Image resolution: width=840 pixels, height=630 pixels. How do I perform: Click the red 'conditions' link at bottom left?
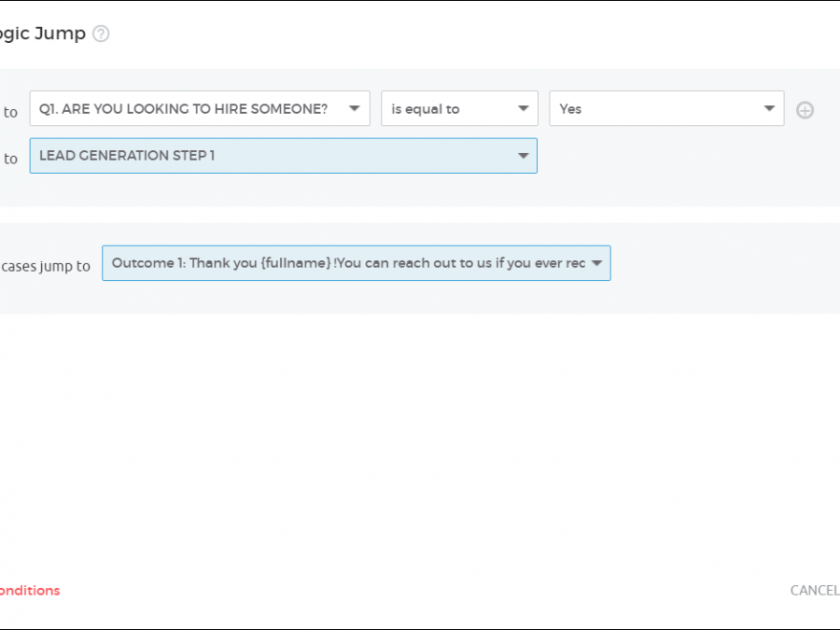pos(30,590)
